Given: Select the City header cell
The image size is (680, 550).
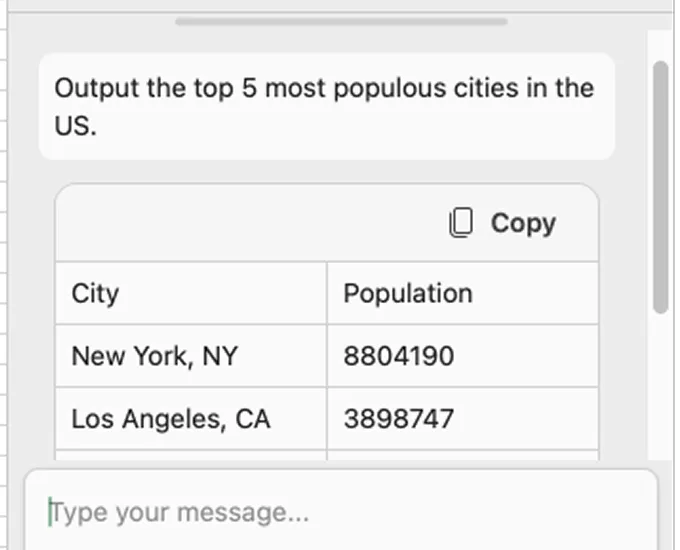Looking at the screenshot, I should 191,293.
